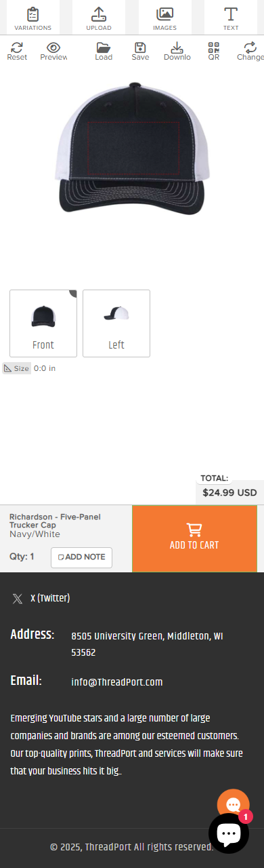This screenshot has width=264, height=868.
Task: Open the Images library
Action: click(x=164, y=18)
